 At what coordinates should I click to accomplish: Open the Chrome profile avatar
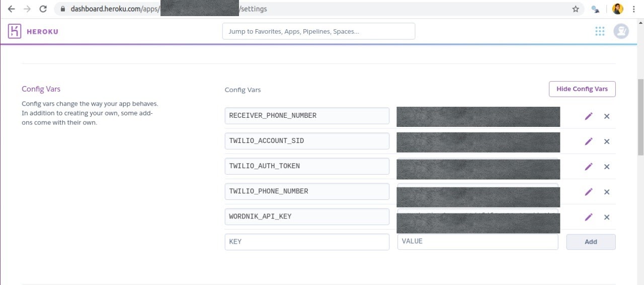click(x=618, y=9)
